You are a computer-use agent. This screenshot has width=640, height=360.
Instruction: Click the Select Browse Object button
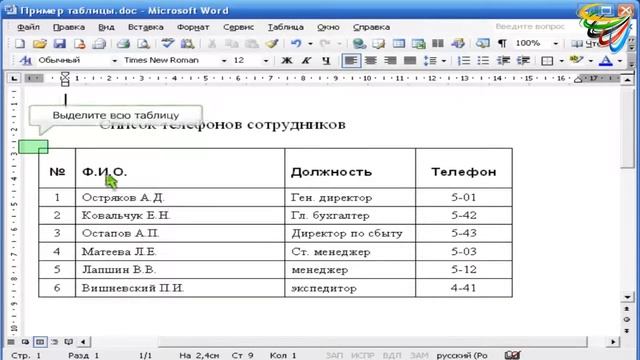[x=627, y=319]
